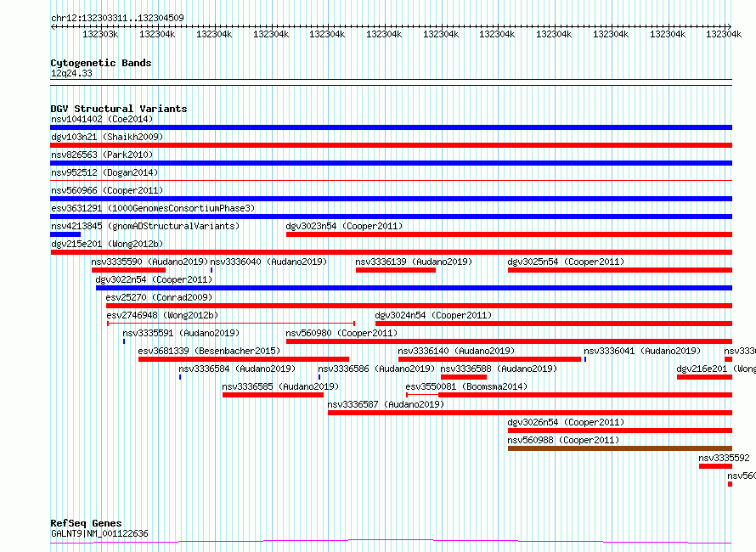Viewport: 756px width, 552px height.
Task: Open variant nsv952512 (Dogan2014)
Action: tap(104, 172)
